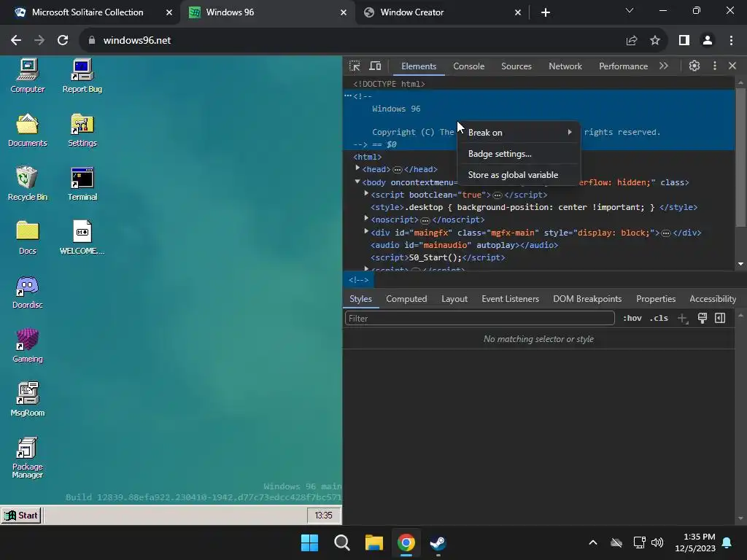Screen dimensions: 747x560
Task: Open DevTools settings gear
Action: (694, 66)
